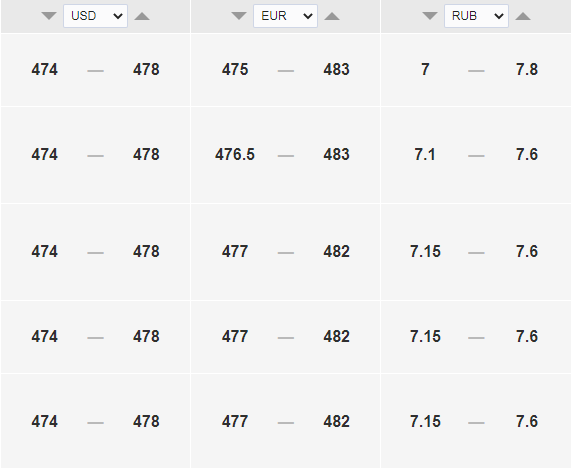Click the RUB buy rate 7.1

[x=425, y=154]
